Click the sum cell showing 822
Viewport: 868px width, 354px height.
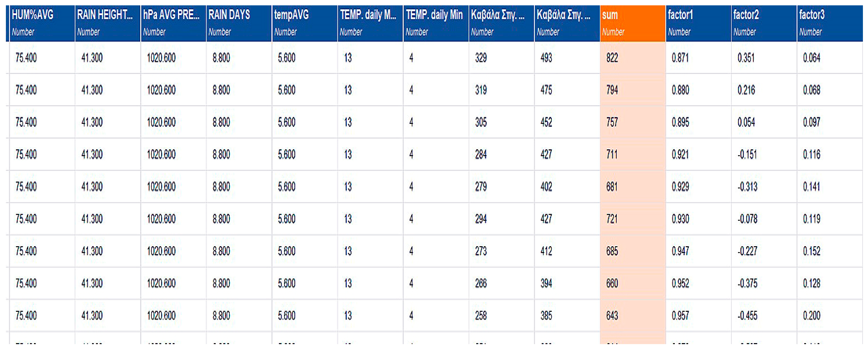tap(612, 58)
